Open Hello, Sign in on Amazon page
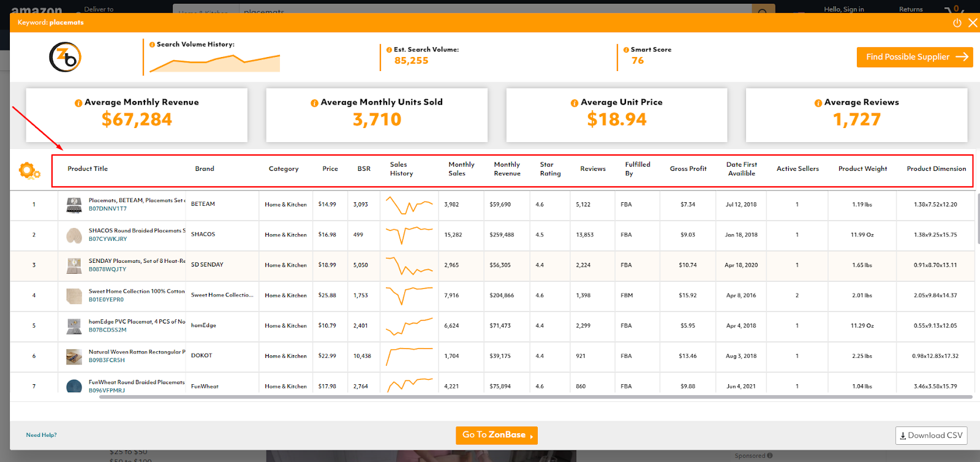 tap(844, 9)
